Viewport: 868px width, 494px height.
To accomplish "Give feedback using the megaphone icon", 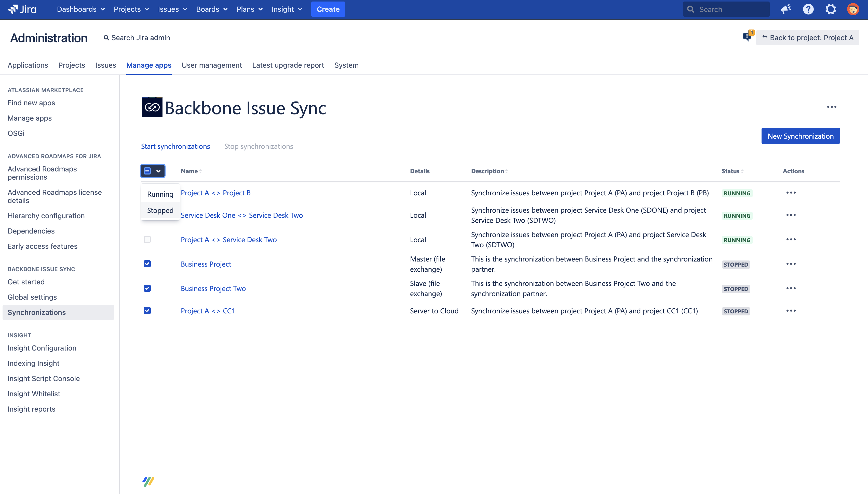I will pos(785,9).
